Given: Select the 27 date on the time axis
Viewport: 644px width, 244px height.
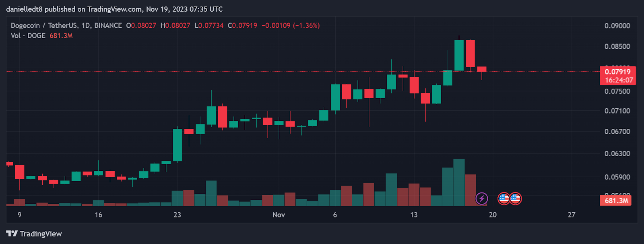Looking at the screenshot, I should (x=572, y=215).
